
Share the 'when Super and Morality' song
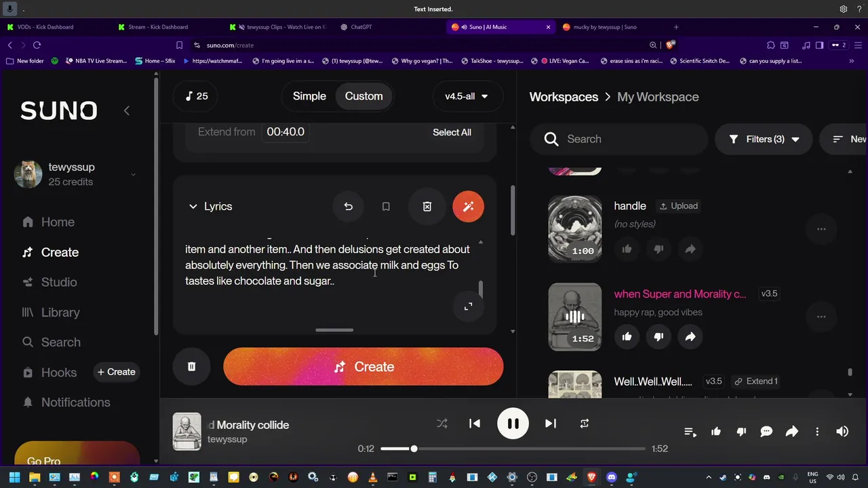690,336
